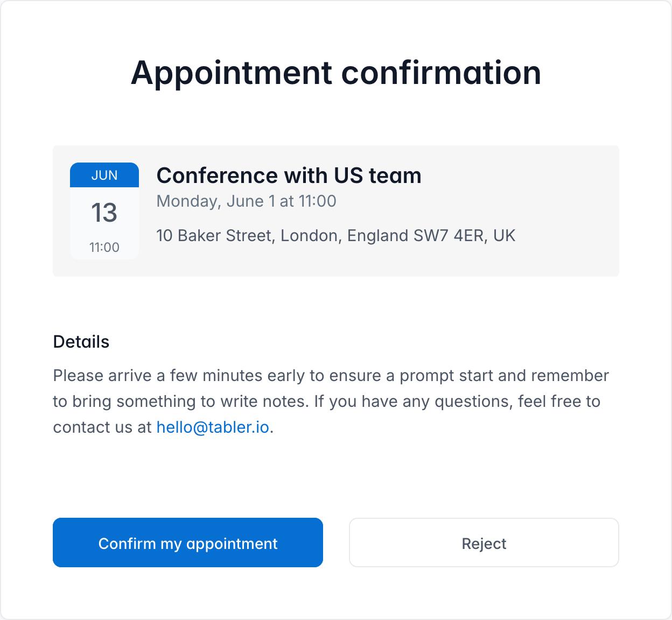
Task: Click the 11:00 time below calendar day
Action: (104, 248)
